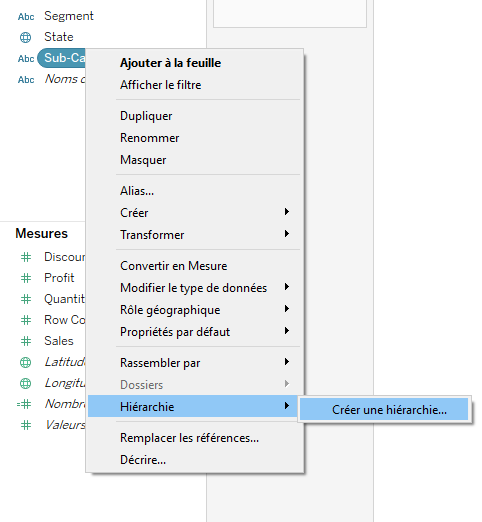Click the Abc type icon beside Segment

tap(26, 17)
